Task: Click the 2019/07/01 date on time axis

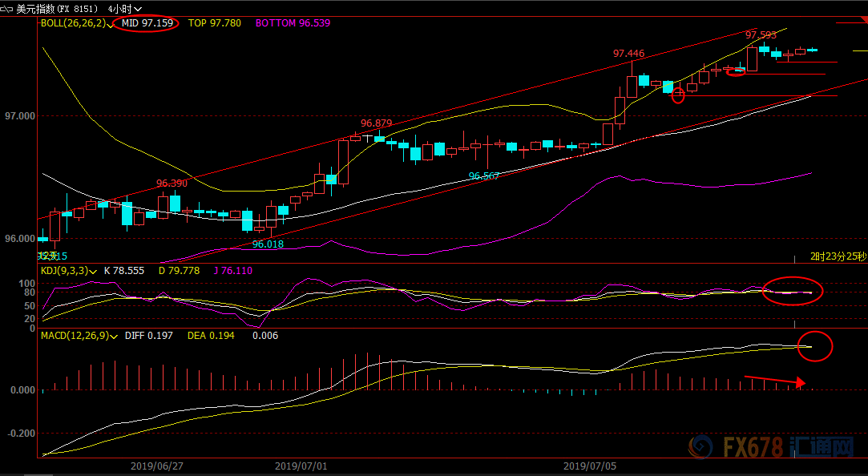Action: pyautogui.click(x=301, y=466)
